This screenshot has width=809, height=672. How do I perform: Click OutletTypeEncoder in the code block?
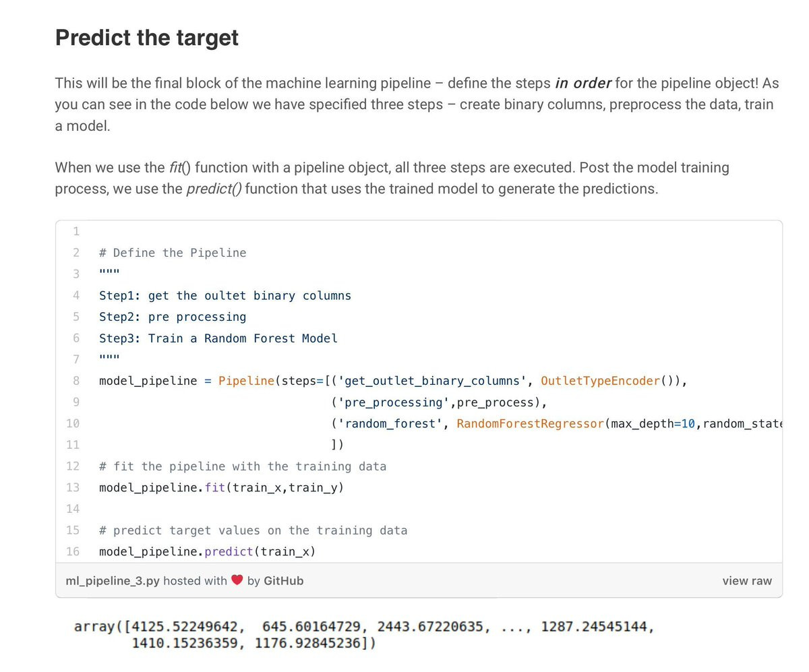pos(600,381)
